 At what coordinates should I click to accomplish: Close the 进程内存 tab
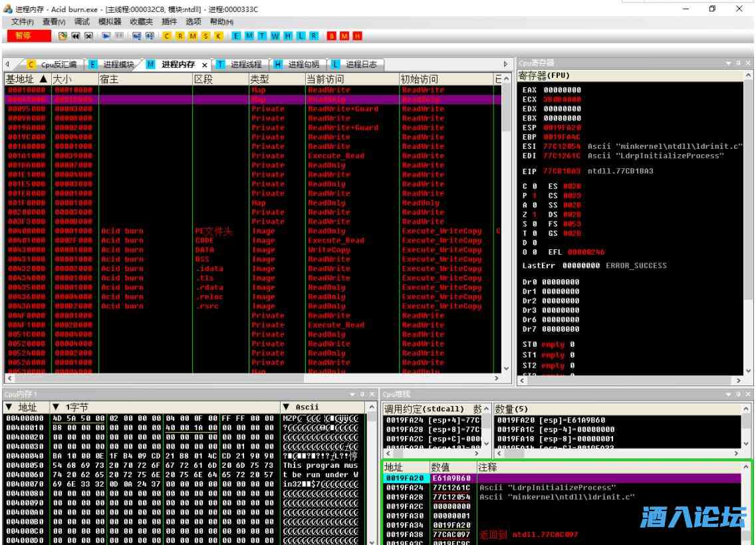[205, 65]
